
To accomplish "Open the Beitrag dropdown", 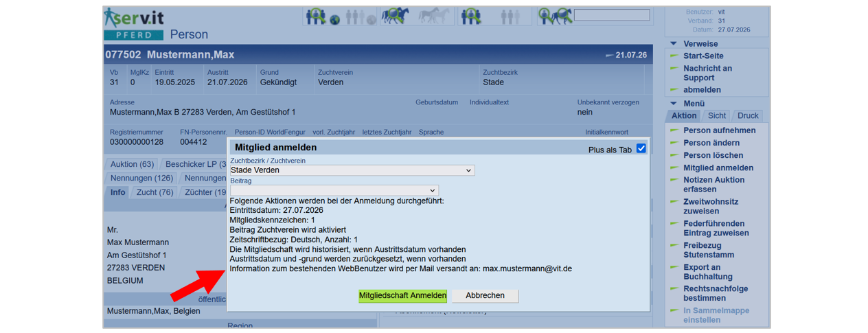I will (334, 190).
